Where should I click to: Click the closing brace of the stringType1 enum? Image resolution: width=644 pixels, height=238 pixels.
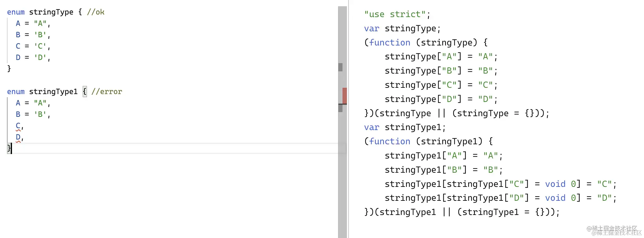(x=9, y=148)
